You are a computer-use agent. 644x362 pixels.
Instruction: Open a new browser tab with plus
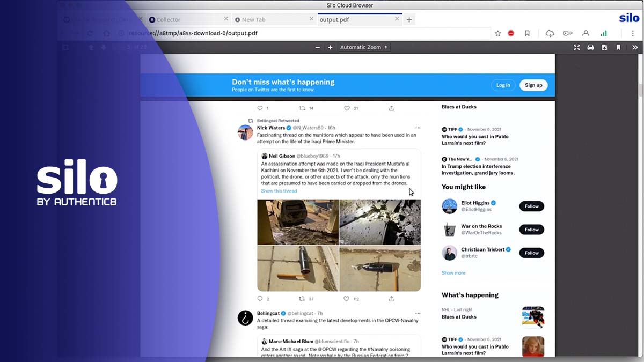click(x=409, y=20)
